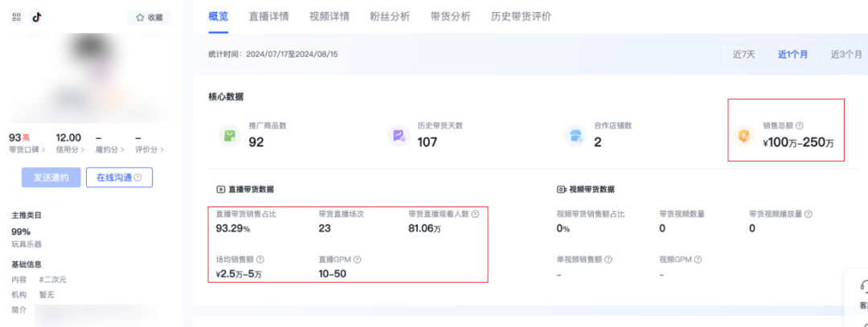Click the grid view icon

(16, 17)
